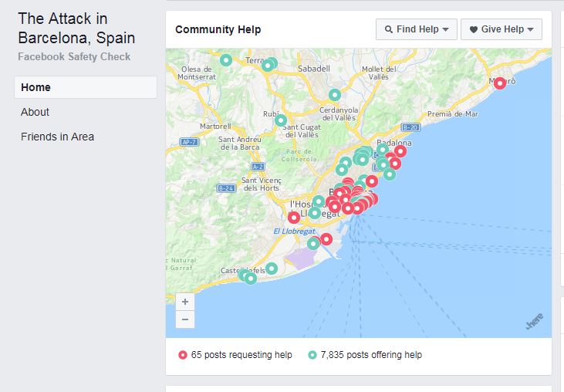Zoom out on the map
Screen dimensions: 564x392
[x=185, y=319]
